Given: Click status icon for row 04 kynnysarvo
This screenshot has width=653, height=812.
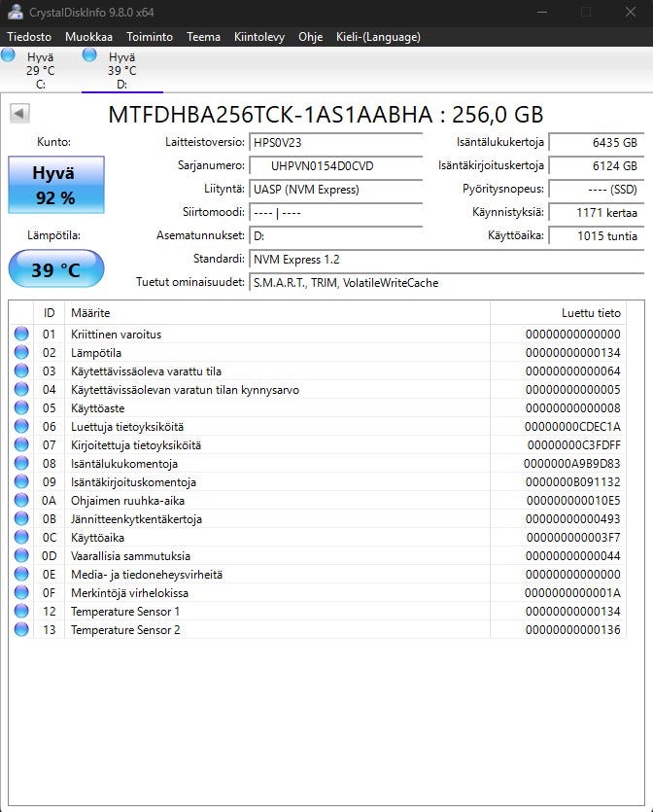Looking at the screenshot, I should coord(21,389).
